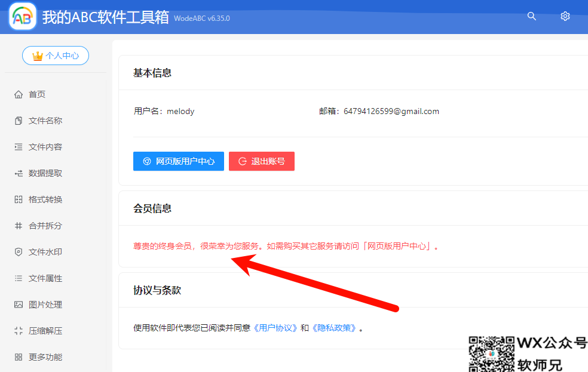Open the 《隐私政策》 link

point(334,328)
